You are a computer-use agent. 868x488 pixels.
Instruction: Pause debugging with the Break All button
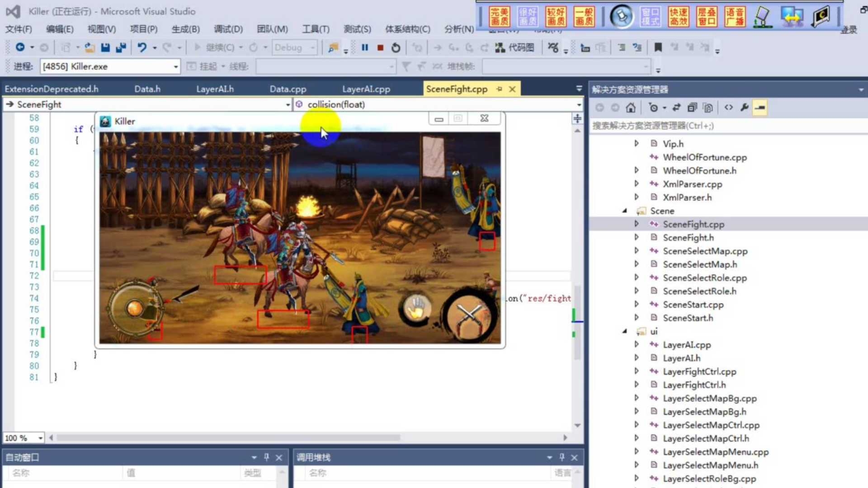pyautogui.click(x=364, y=47)
